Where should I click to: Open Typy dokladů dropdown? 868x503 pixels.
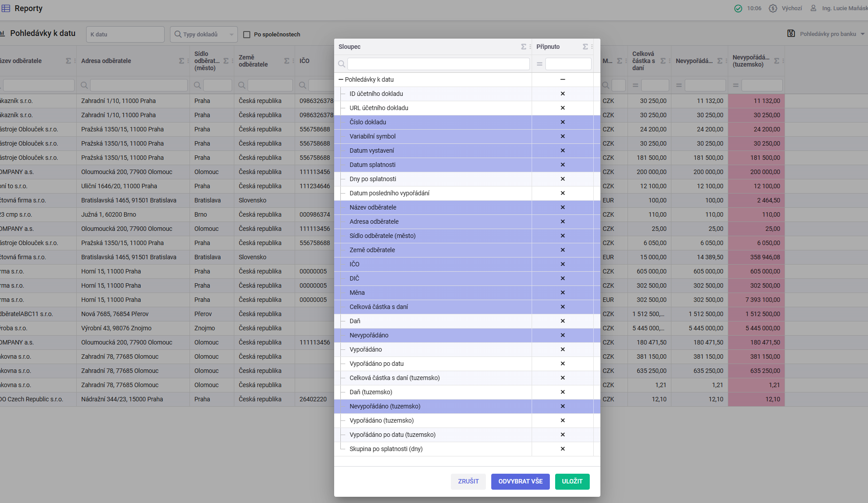(x=204, y=34)
